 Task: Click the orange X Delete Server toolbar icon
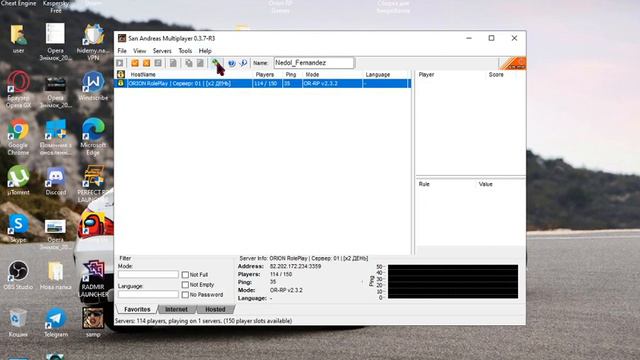(x=146, y=63)
